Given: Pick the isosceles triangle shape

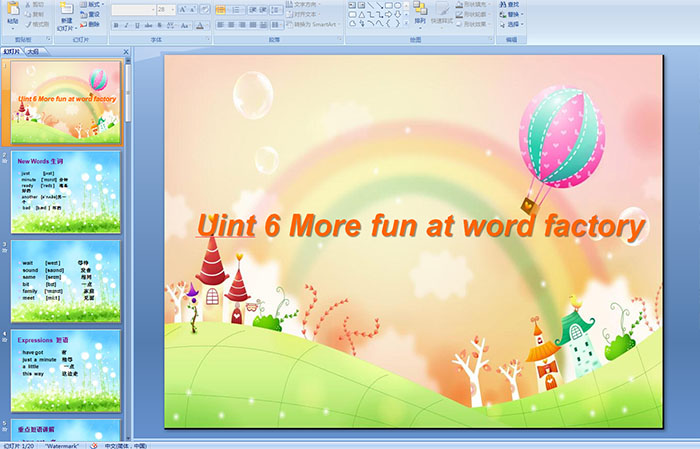Looking at the screenshot, I should (x=362, y=15).
